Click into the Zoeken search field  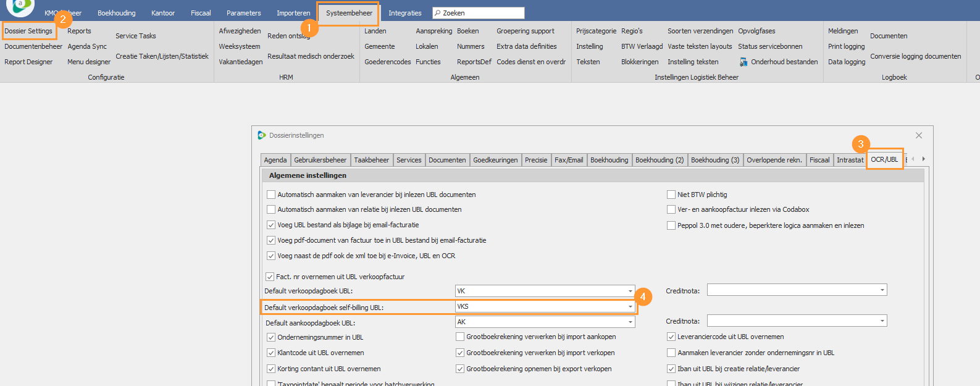pyautogui.click(x=479, y=13)
